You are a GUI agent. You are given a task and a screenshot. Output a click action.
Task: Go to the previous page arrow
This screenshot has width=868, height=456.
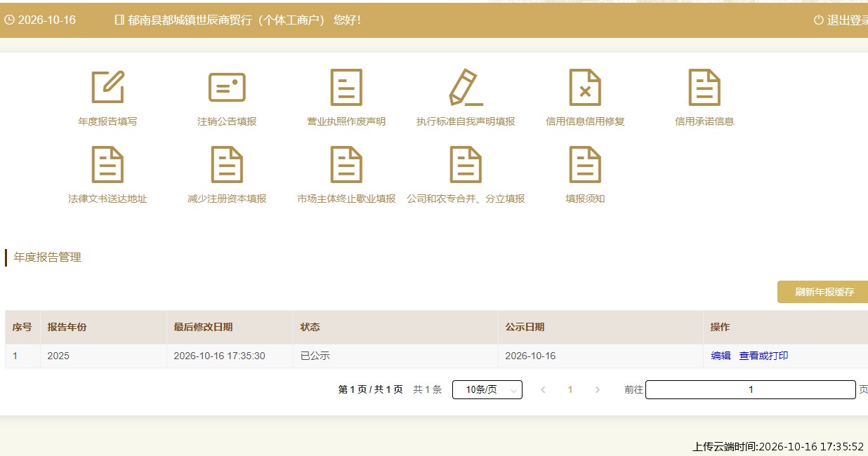click(x=543, y=390)
